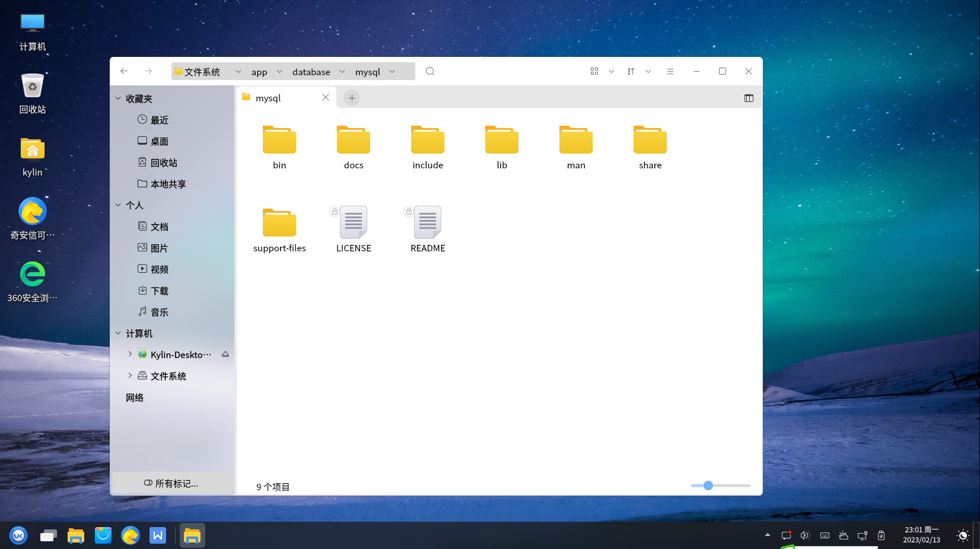Open WPS Writer from the taskbar
This screenshot has height=549, width=980.
coord(158,535)
